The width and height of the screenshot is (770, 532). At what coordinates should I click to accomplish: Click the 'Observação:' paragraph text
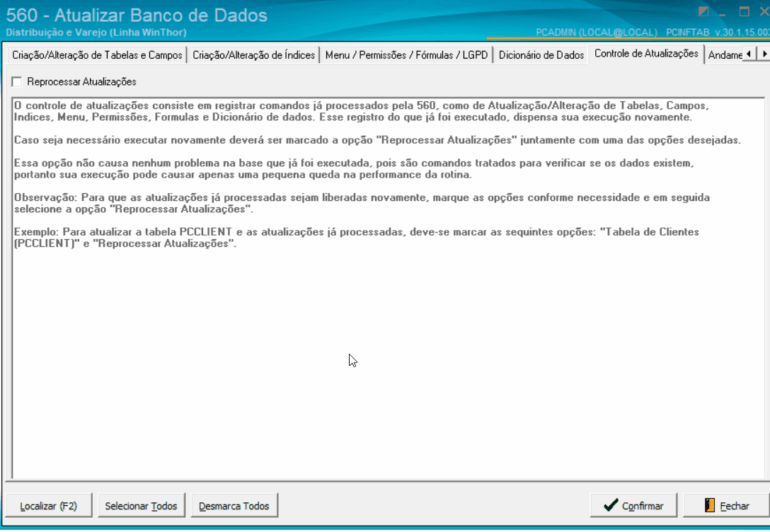(362, 203)
